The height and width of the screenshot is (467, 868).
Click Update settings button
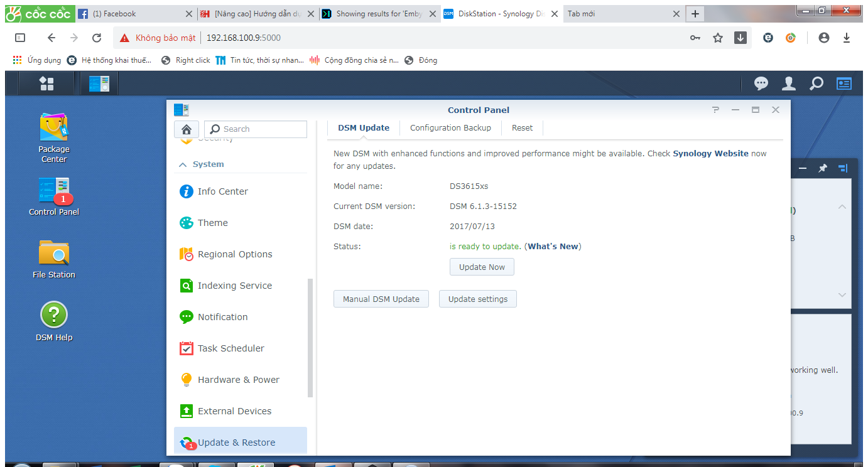(x=477, y=299)
